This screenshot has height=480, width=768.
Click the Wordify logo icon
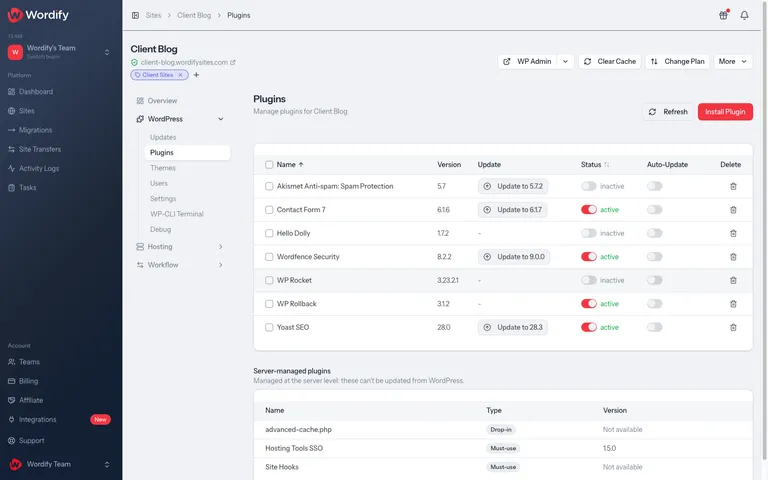15,15
